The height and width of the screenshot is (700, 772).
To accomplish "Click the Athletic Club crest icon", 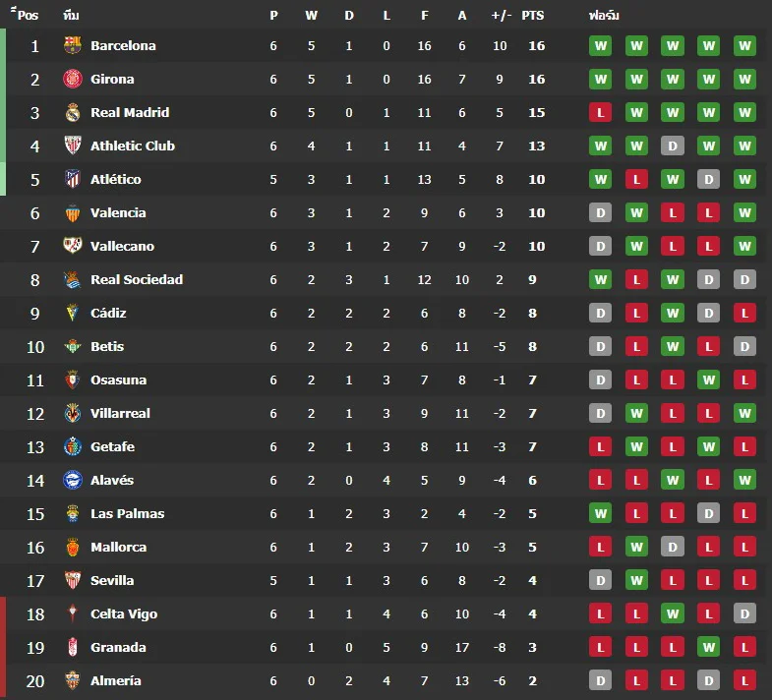I will pyautogui.click(x=73, y=146).
